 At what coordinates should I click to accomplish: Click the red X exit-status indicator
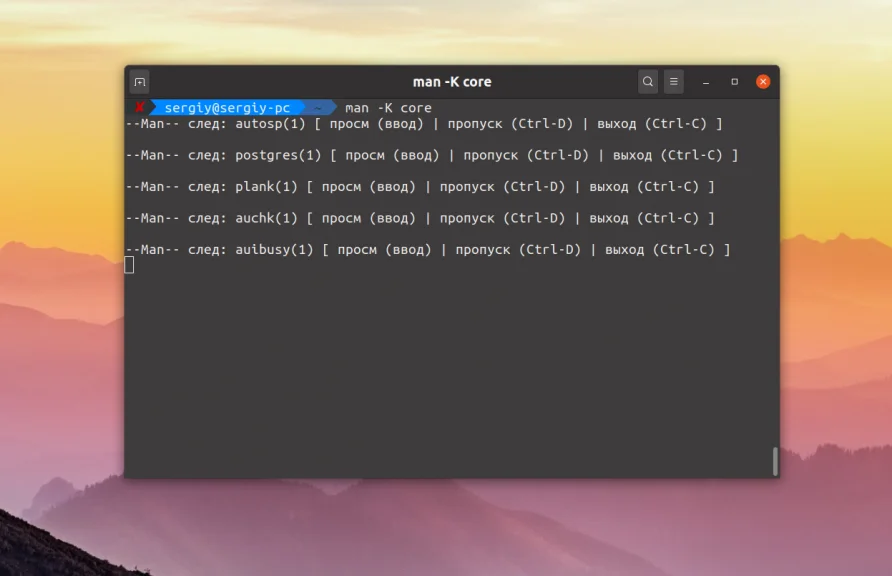tap(138, 107)
